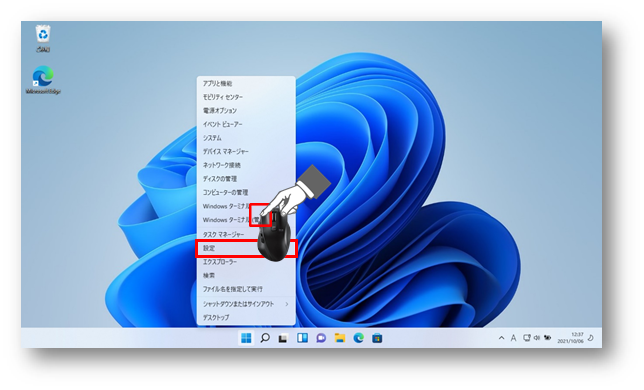Select the Microsoft Edge desktop shortcut
The width and height of the screenshot is (644, 390).
(x=43, y=80)
